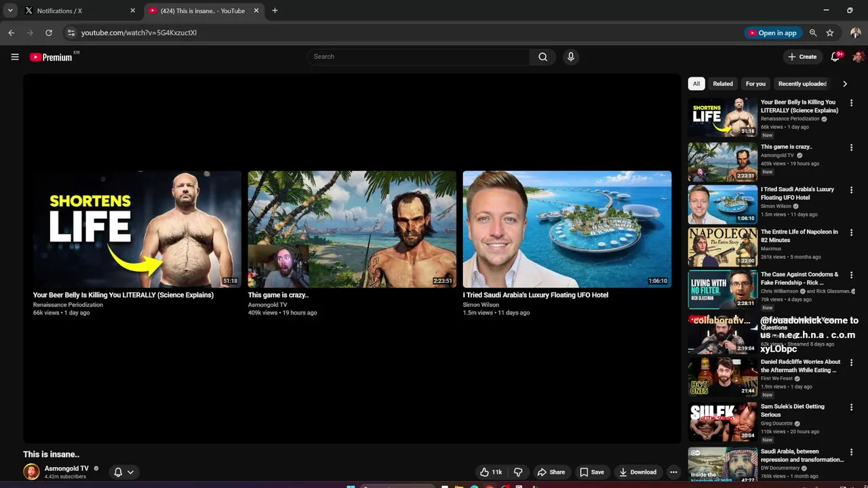The image size is (868, 488).
Task: Like the video with thumbs up
Action: [x=492, y=472]
